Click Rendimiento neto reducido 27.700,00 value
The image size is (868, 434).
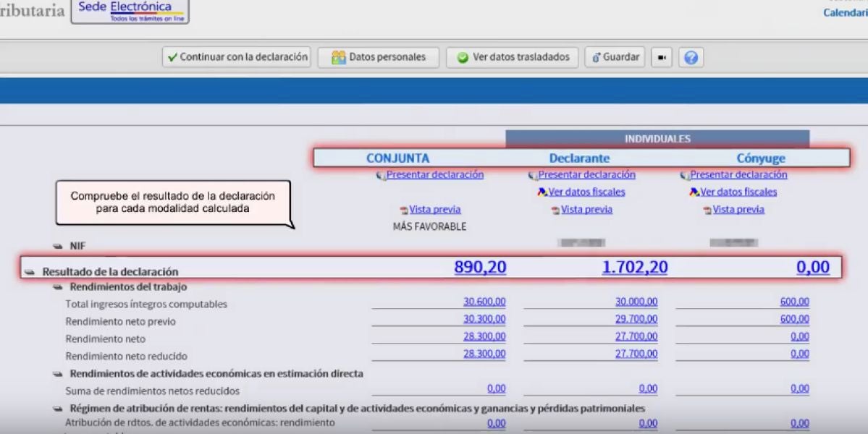click(x=636, y=354)
